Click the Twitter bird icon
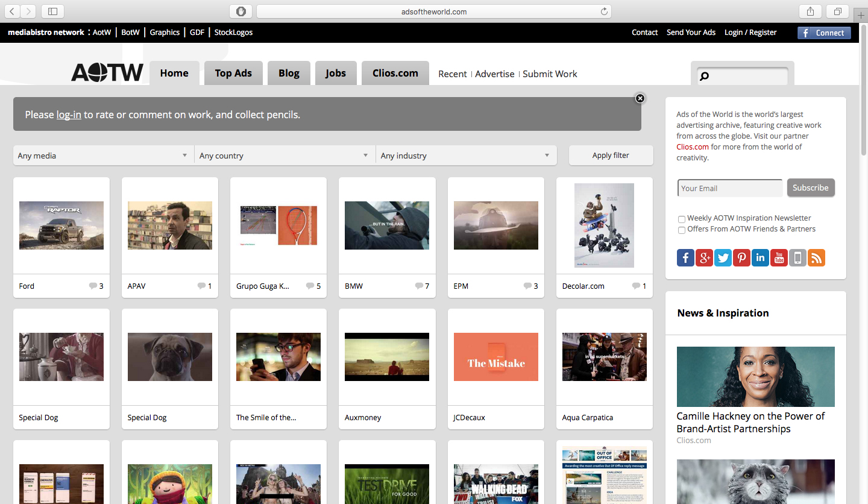Screen dimensions: 868x504 point(723,257)
